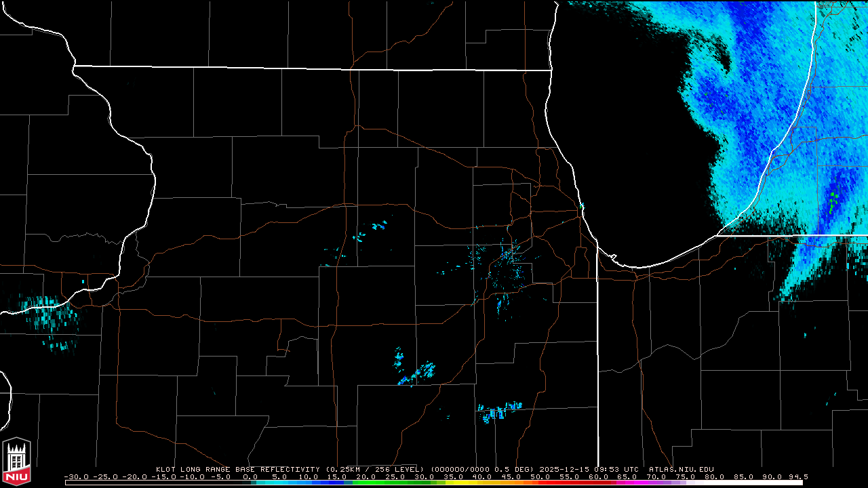Click the blue echo strip at bottom center-right

tap(500, 410)
